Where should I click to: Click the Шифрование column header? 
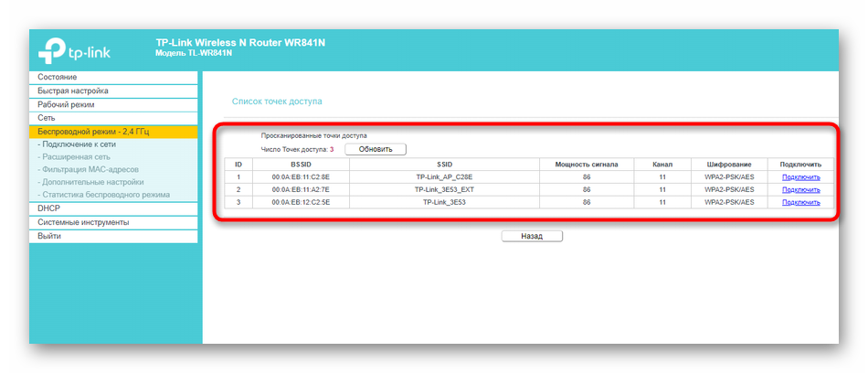[x=729, y=165]
